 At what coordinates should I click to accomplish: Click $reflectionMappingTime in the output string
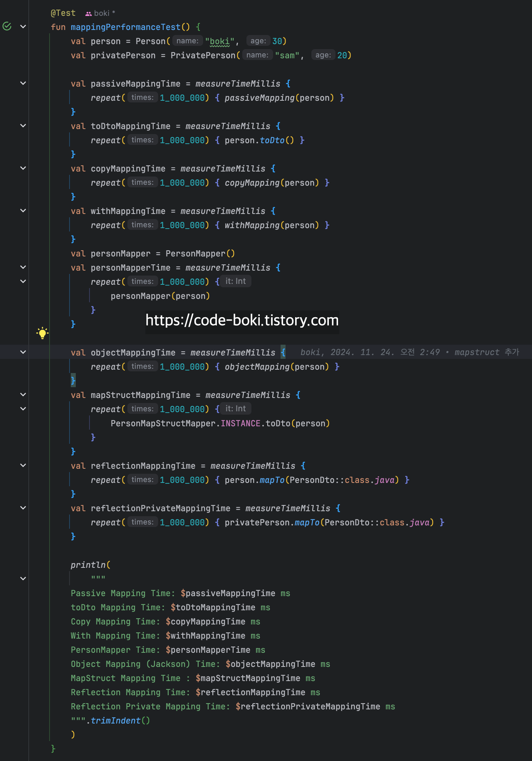[x=251, y=692]
